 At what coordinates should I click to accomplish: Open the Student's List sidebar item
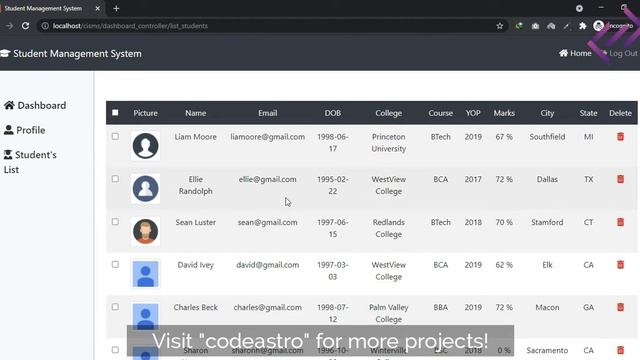[x=30, y=162]
